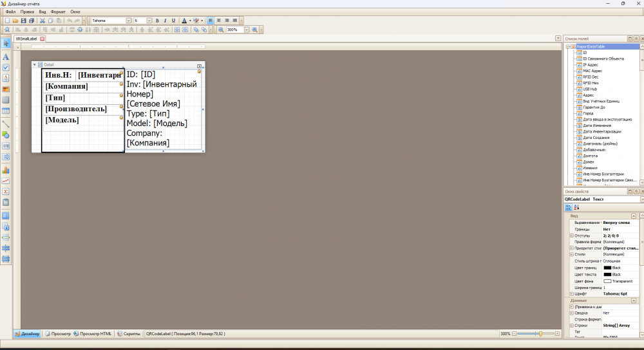The height and width of the screenshot is (350, 644).
Task: Click the Send to Back icon
Action: (x=204, y=30)
